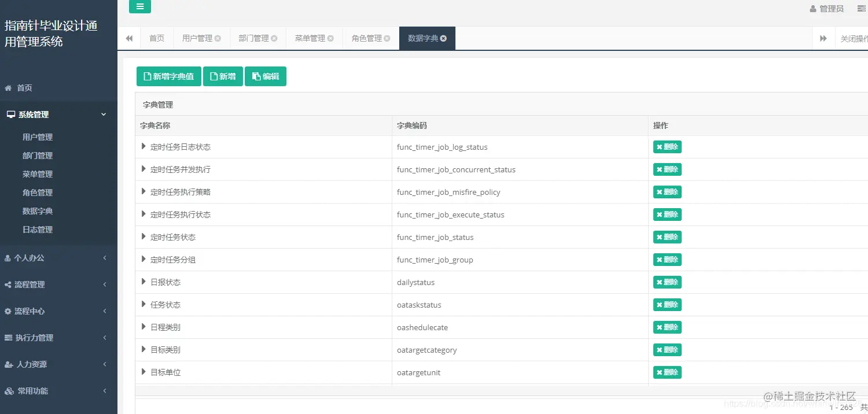Screen dimensions: 868x414
Task: Expand the 流程管理 sidebar section
Action: click(58, 284)
